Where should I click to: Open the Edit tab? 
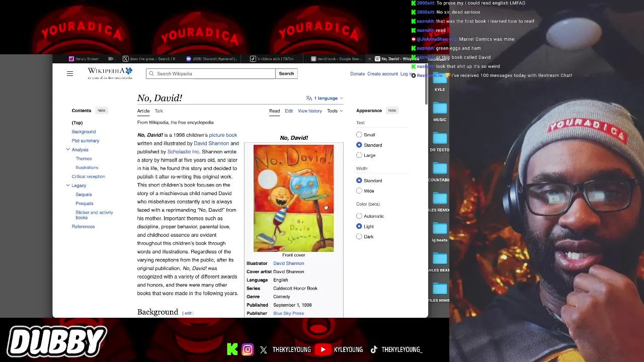pyautogui.click(x=289, y=111)
